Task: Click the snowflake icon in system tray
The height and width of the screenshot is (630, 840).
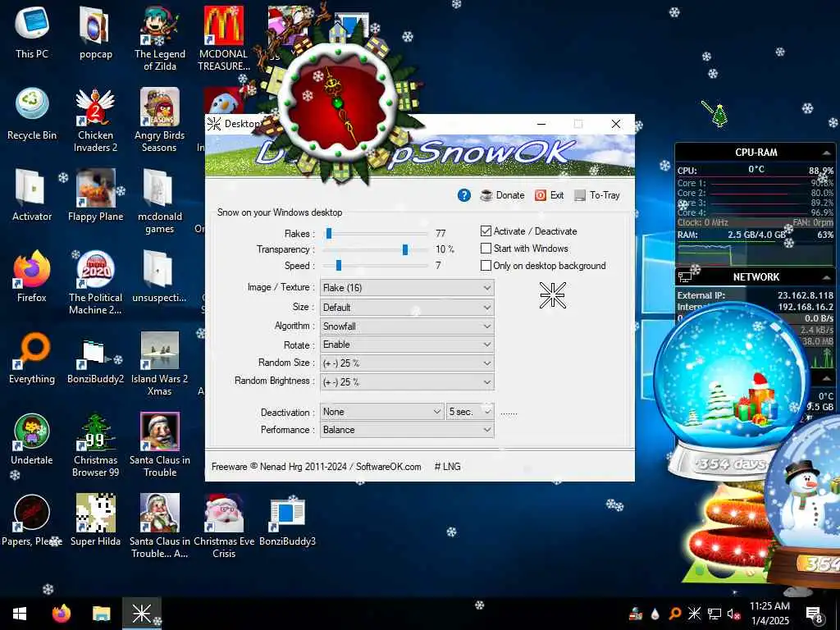Action: click(694, 614)
